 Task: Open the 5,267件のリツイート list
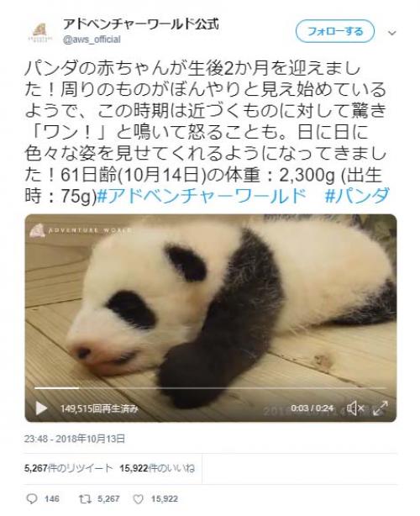click(68, 468)
